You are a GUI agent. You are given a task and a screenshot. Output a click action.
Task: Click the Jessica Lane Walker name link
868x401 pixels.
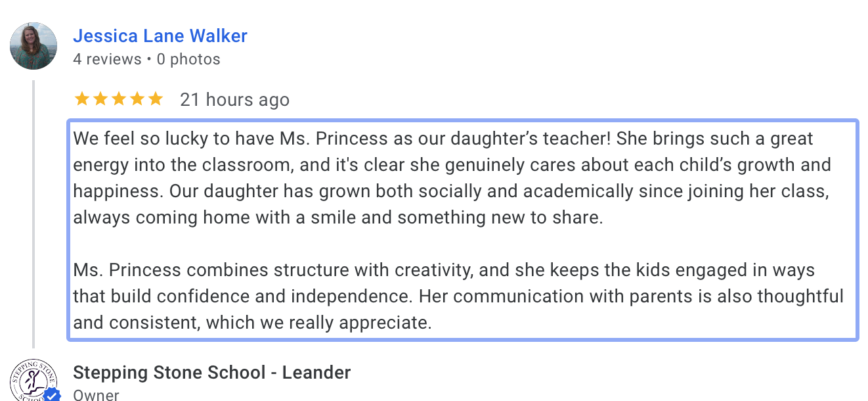tap(160, 35)
